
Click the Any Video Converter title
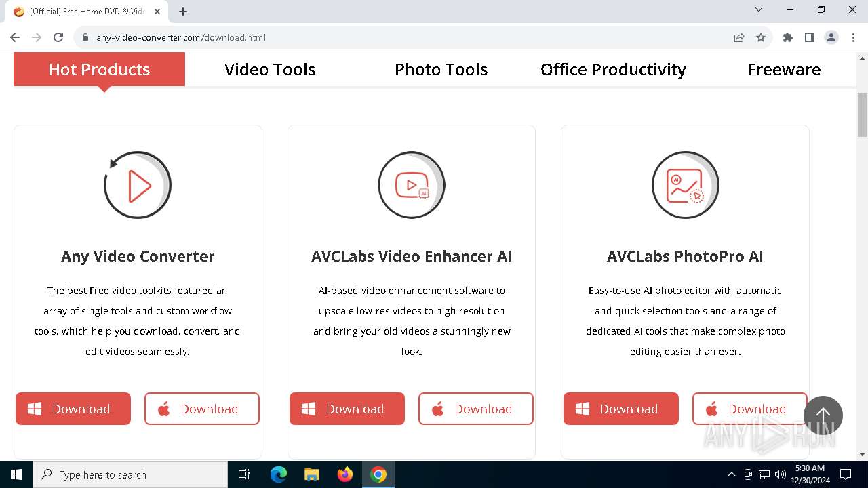click(138, 256)
